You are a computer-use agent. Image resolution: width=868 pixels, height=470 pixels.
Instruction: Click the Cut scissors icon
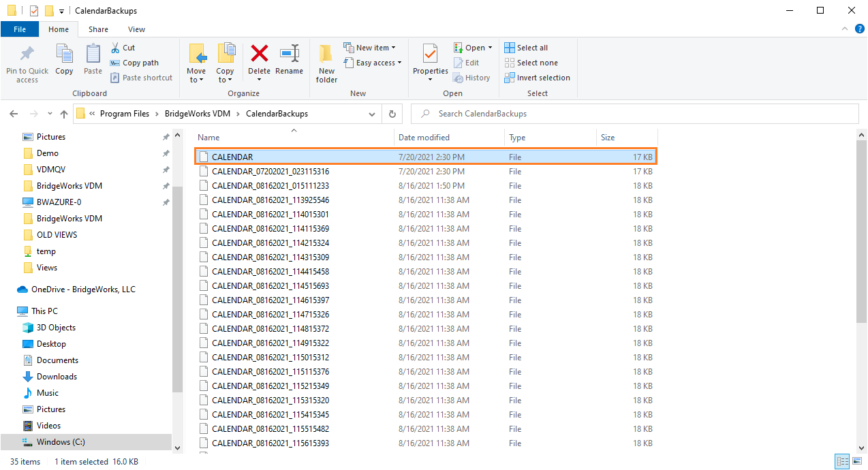pos(115,48)
